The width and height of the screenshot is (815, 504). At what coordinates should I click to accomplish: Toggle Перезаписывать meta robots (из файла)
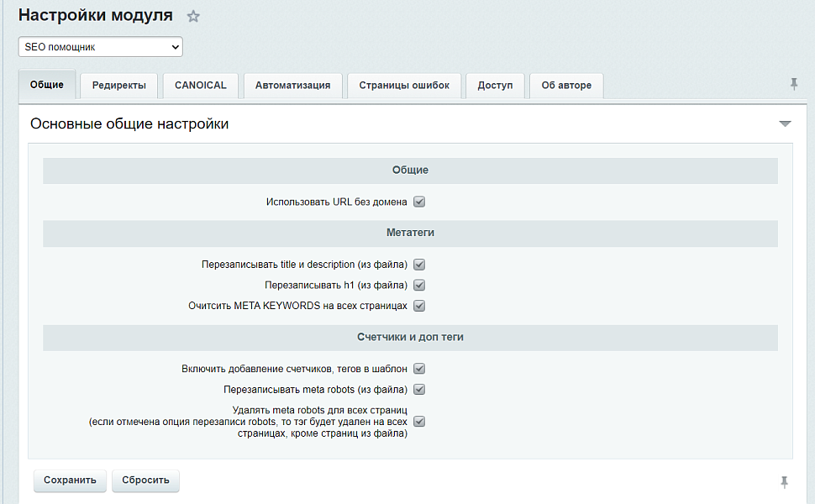pyautogui.click(x=418, y=389)
